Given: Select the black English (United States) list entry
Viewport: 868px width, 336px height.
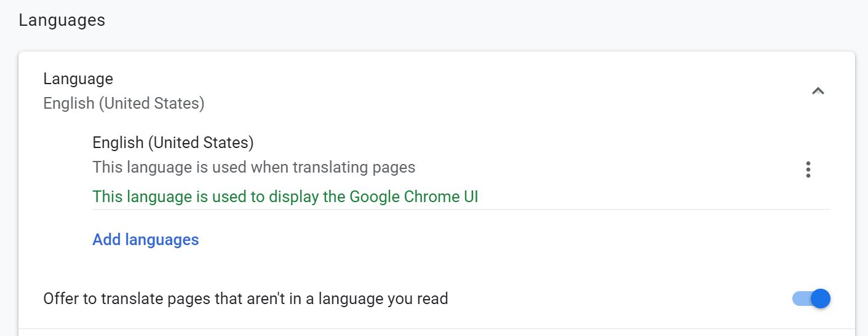Looking at the screenshot, I should pos(173,143).
